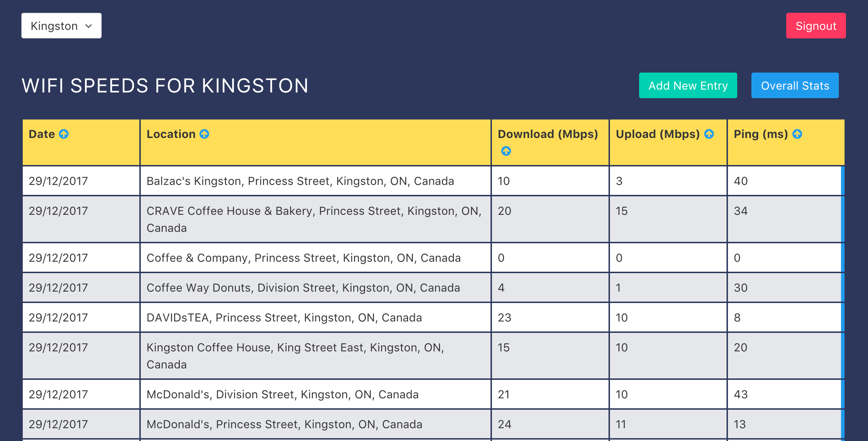Click Add New Entry button
Image resolution: width=868 pixels, height=441 pixels.
coord(688,86)
